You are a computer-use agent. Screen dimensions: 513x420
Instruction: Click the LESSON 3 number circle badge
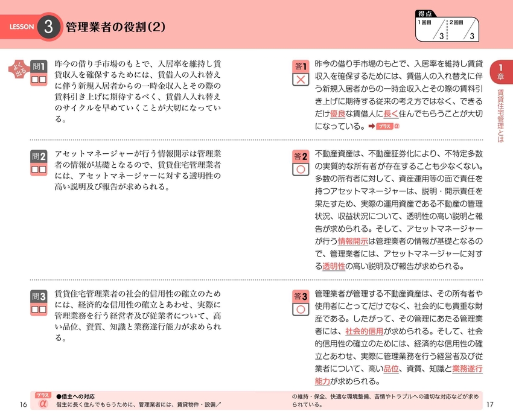[x=48, y=27]
